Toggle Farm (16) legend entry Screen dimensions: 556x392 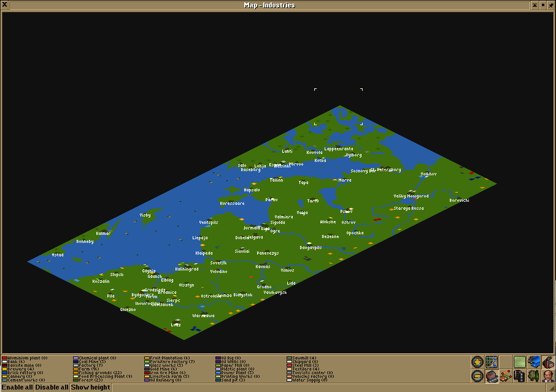pos(86,369)
